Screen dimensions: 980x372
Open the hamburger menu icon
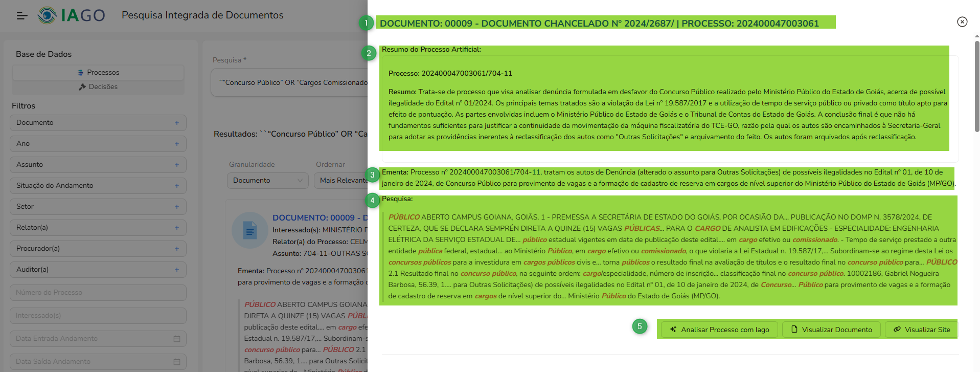coord(22,16)
